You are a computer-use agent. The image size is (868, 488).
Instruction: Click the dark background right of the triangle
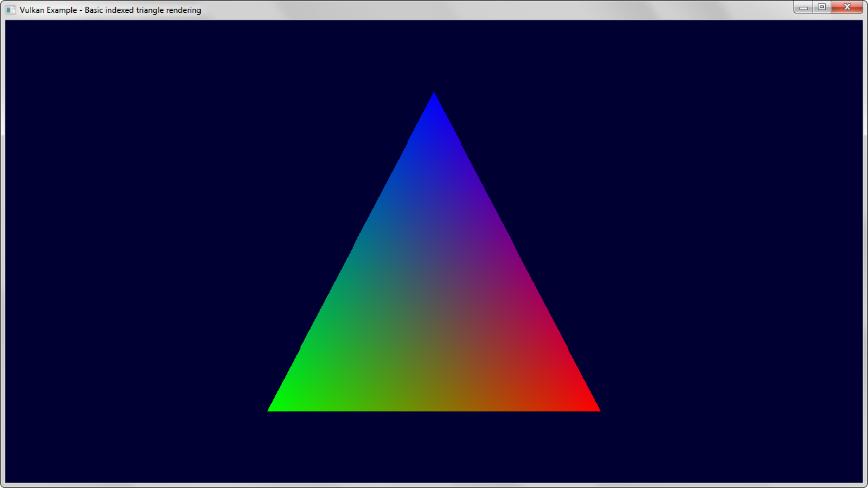pyautogui.click(x=732, y=251)
